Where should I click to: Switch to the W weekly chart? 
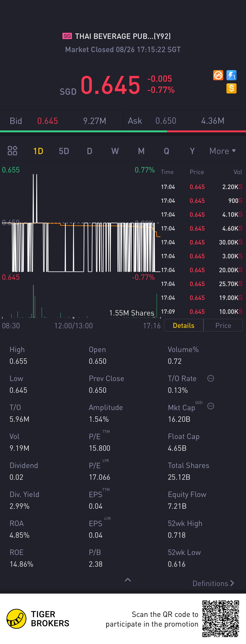(x=115, y=151)
